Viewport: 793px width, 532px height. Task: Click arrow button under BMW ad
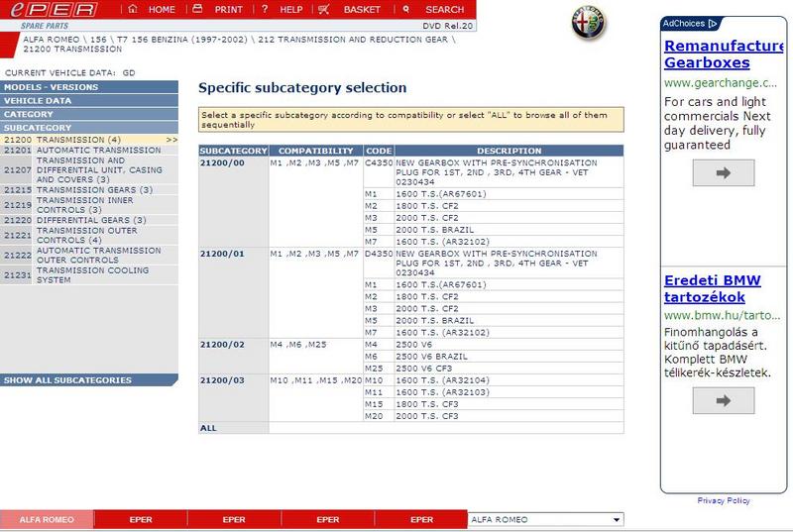click(722, 400)
